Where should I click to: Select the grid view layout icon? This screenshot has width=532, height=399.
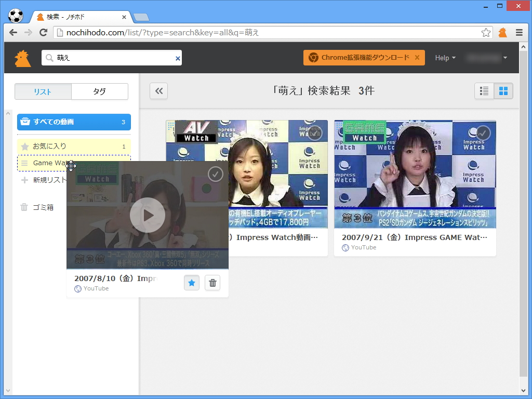click(x=503, y=90)
